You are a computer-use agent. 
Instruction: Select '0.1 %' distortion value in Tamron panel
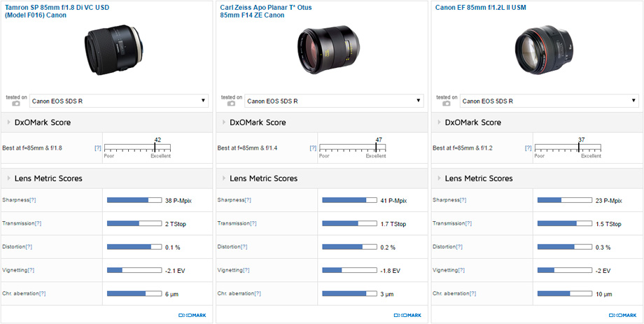click(x=172, y=247)
